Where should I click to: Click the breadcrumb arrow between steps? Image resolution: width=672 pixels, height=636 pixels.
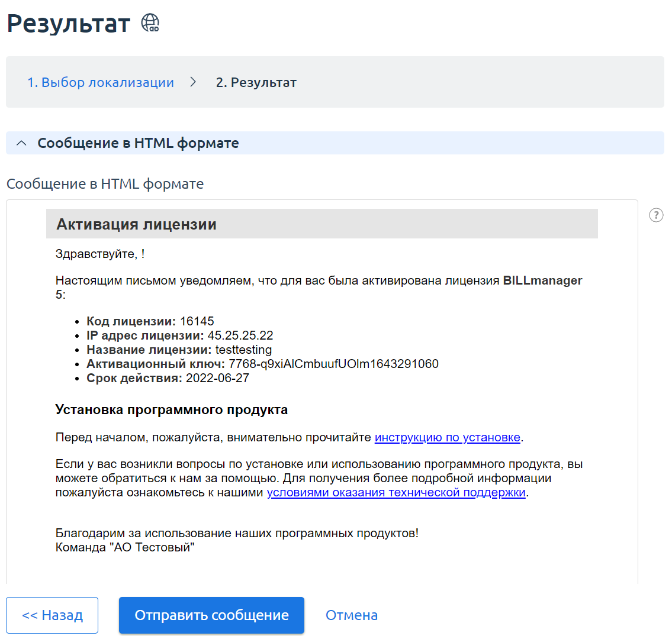point(193,82)
